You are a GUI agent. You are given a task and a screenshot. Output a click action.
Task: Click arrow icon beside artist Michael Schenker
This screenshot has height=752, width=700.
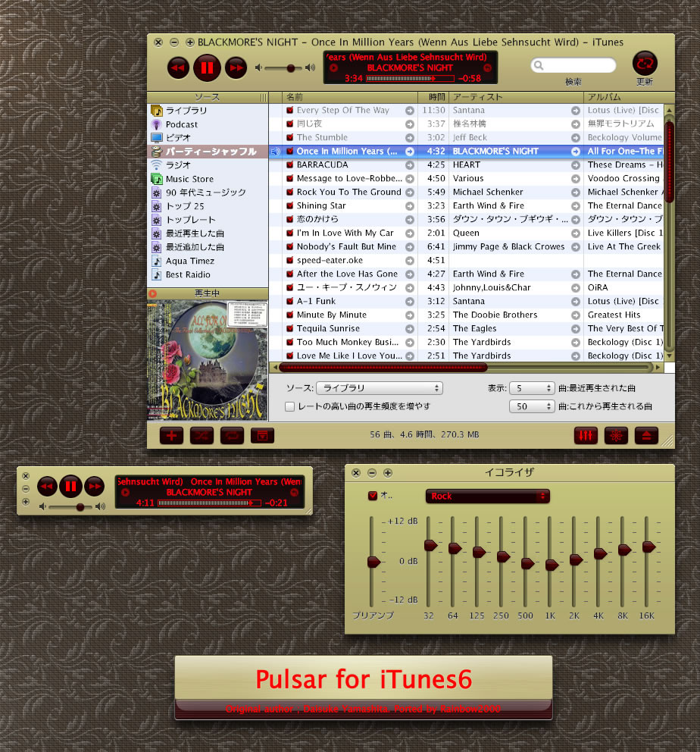point(576,193)
